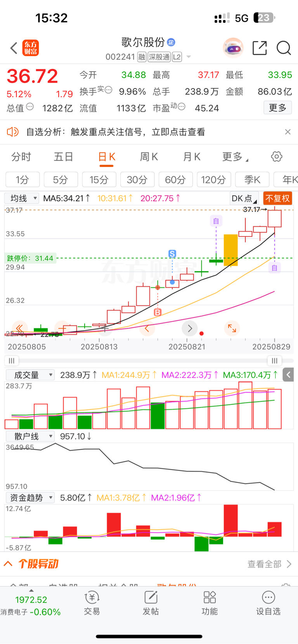Tap the MA5:34.21 value

(67, 198)
